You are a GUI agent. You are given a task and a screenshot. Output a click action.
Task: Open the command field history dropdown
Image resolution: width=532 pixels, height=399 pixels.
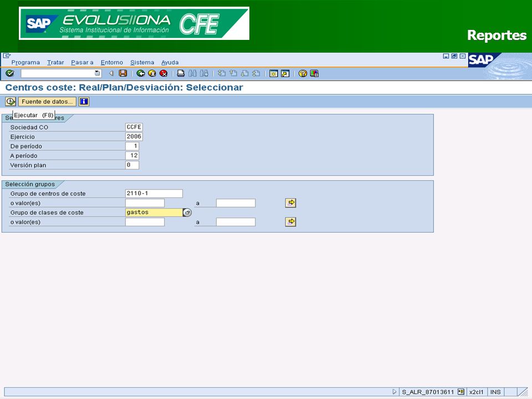tap(97, 73)
